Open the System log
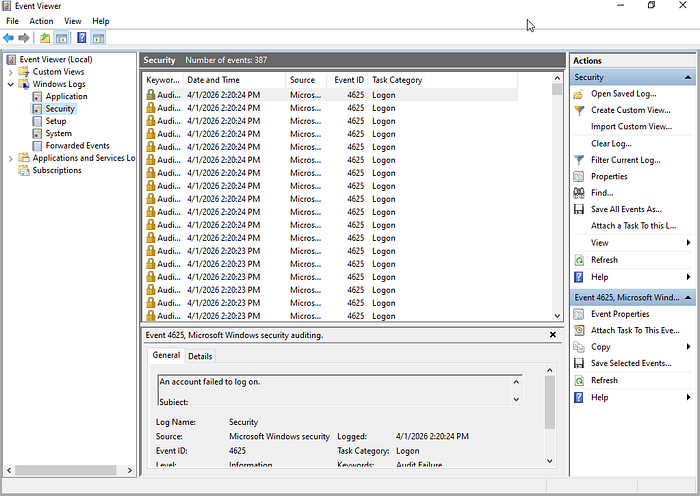 click(x=58, y=133)
